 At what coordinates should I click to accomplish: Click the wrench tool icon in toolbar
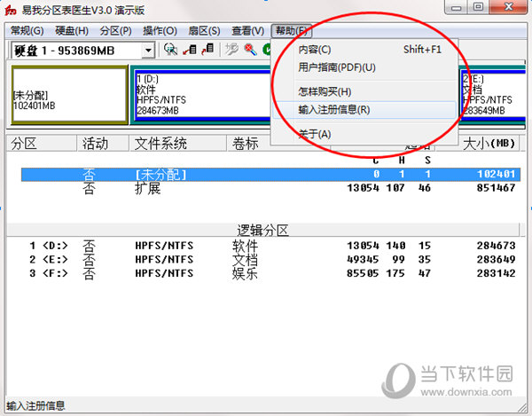(x=231, y=50)
